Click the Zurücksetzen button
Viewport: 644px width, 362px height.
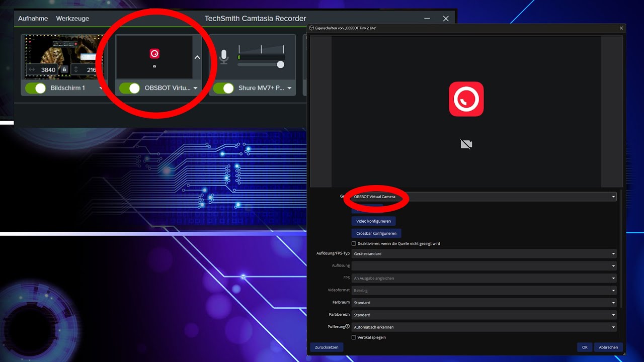pyautogui.click(x=327, y=347)
